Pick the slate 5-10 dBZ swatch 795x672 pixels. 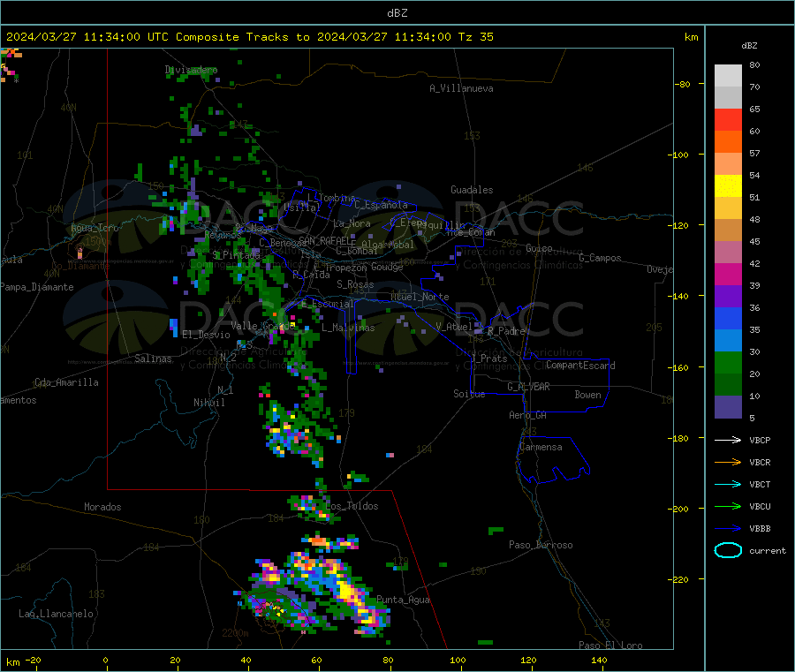click(728, 407)
